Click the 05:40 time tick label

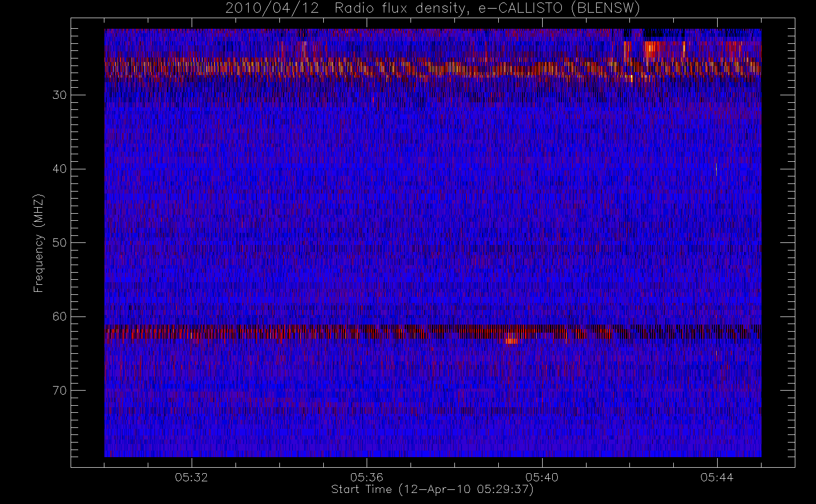point(542,477)
